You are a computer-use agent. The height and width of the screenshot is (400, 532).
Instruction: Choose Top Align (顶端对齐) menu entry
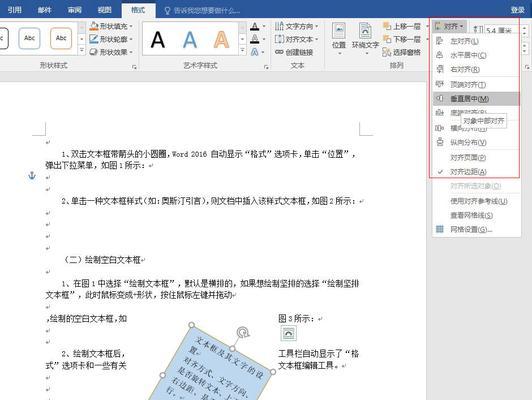point(476,84)
